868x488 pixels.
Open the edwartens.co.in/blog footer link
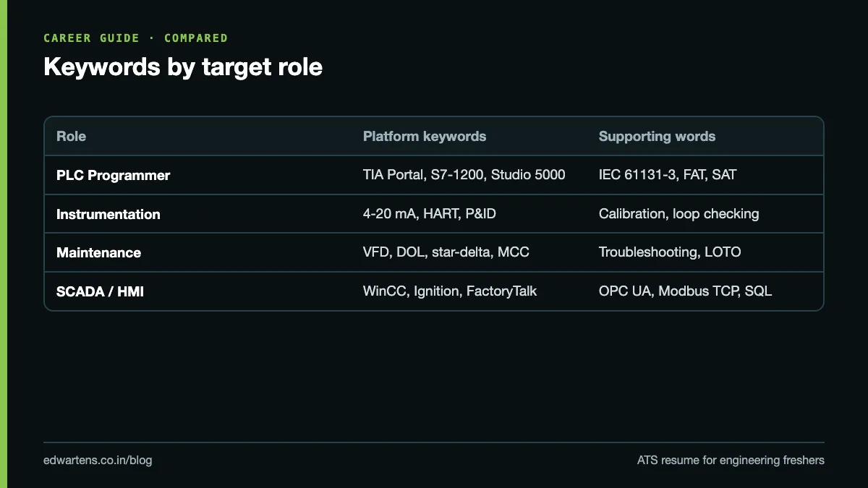(98, 461)
